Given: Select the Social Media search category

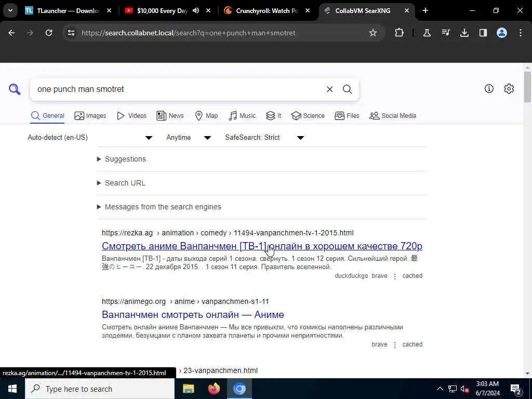Looking at the screenshot, I should [x=393, y=116].
